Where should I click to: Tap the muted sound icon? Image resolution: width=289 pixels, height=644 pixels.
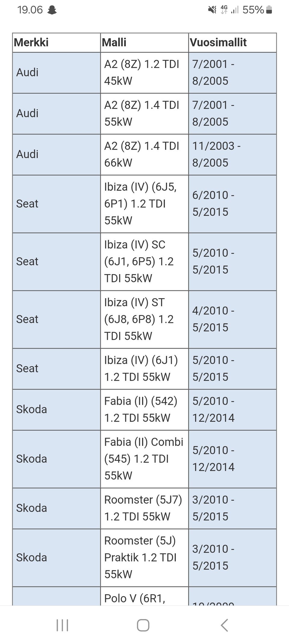[x=212, y=10]
